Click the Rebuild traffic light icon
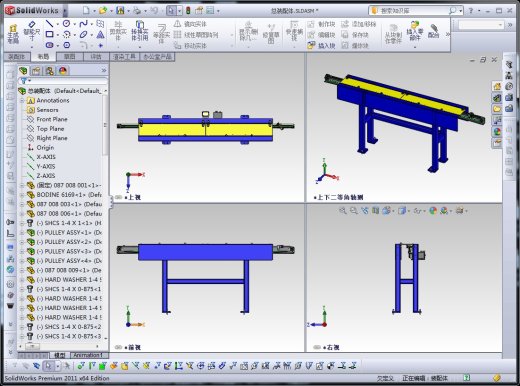The height and width of the screenshot is (386, 520). click(188, 11)
